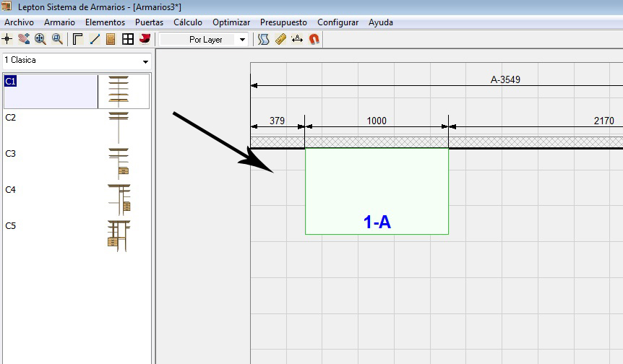This screenshot has width=623, height=364.
Task: Click the C2 hanging rail thumbnail
Action: coord(119,127)
